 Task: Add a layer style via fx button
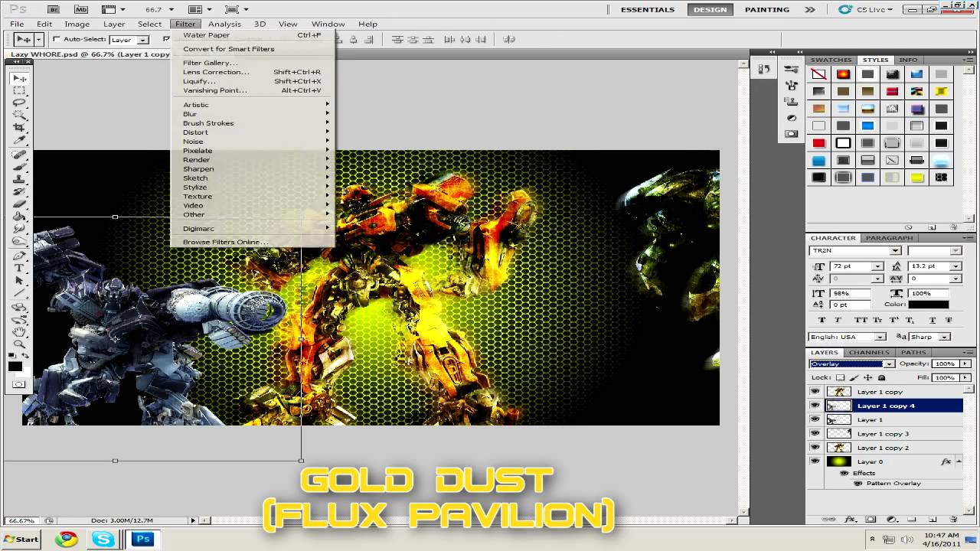(850, 520)
